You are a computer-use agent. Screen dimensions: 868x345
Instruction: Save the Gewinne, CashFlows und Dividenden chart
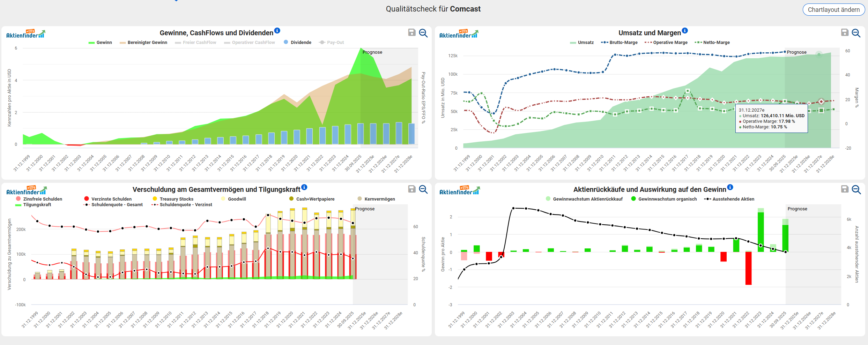click(x=412, y=32)
